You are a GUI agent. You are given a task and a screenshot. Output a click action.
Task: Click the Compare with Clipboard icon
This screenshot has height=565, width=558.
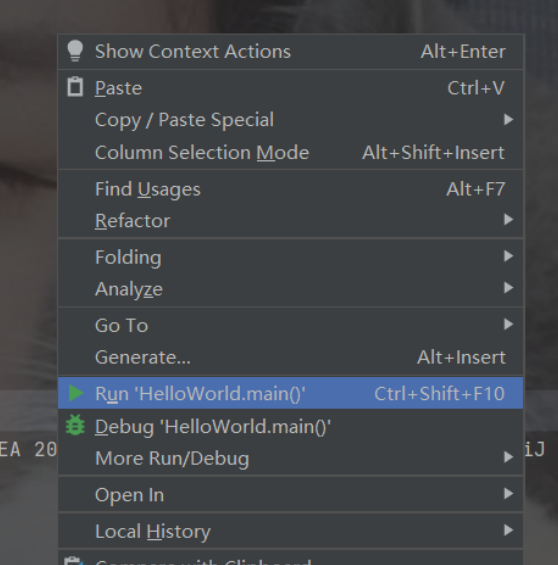[x=74, y=561]
